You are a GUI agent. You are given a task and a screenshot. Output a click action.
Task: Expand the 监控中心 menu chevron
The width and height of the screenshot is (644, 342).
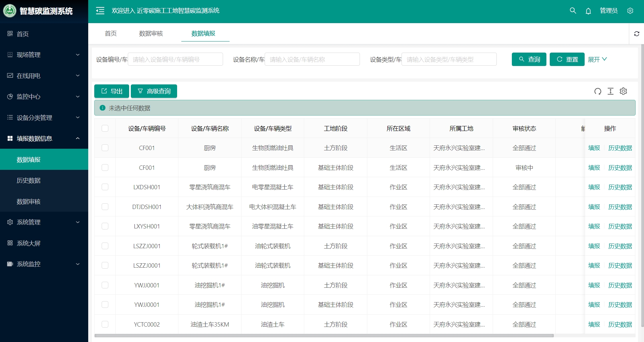click(78, 96)
